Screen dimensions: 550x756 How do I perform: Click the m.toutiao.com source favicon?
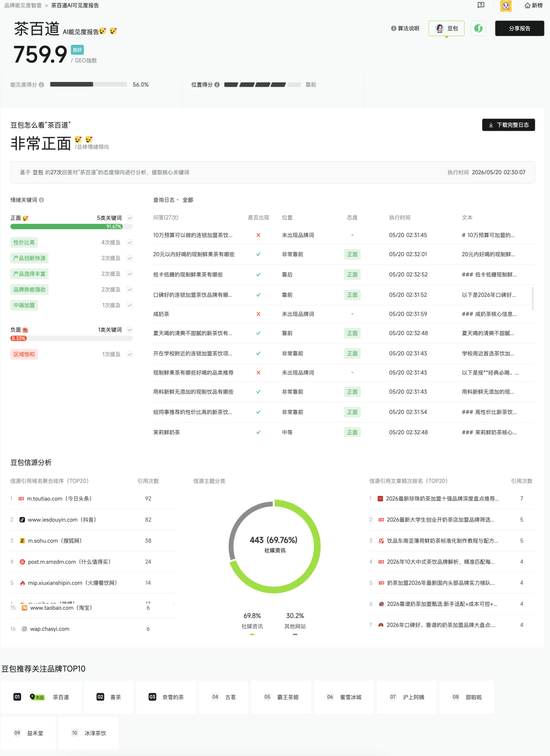(21, 499)
